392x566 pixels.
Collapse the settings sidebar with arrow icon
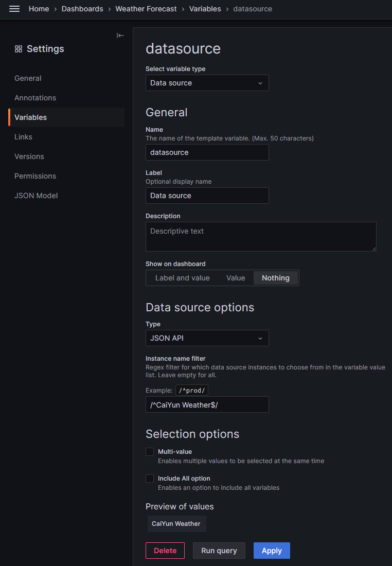pos(120,36)
